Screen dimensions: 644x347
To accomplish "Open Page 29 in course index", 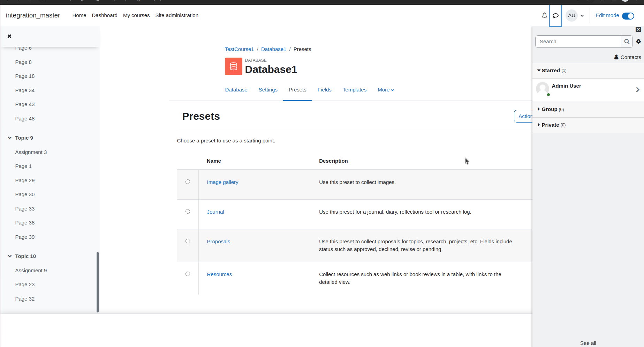I will [25, 180].
